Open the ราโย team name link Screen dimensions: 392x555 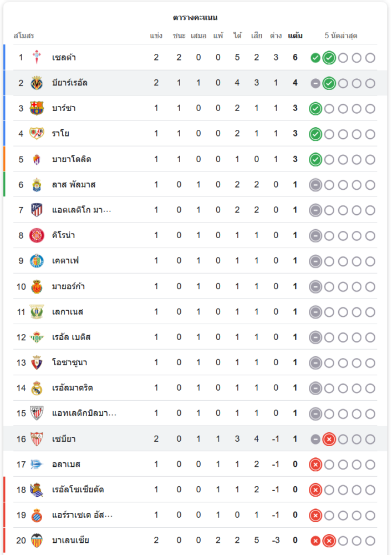point(60,134)
